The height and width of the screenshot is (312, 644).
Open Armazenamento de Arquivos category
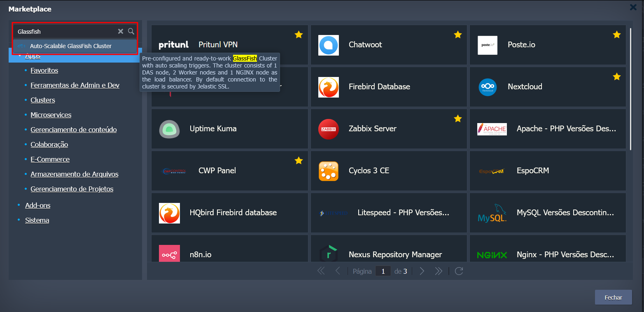75,174
